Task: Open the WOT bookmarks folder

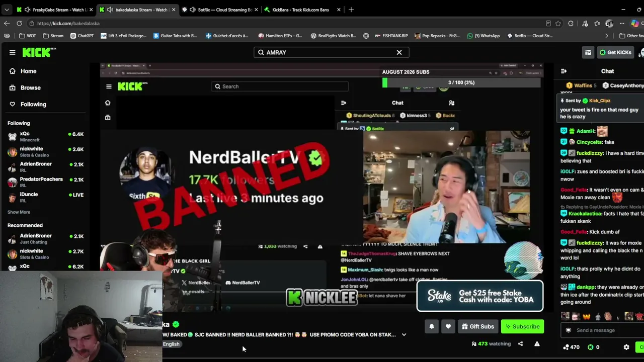Action: (27, 36)
